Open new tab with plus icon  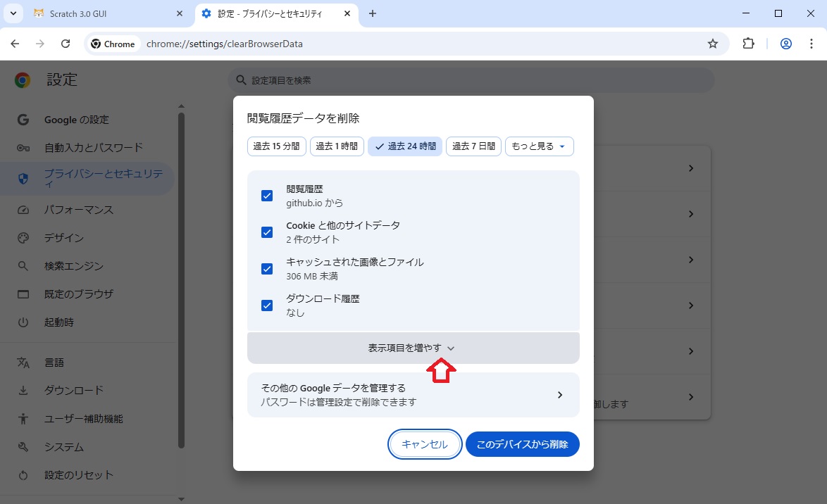coord(373,13)
